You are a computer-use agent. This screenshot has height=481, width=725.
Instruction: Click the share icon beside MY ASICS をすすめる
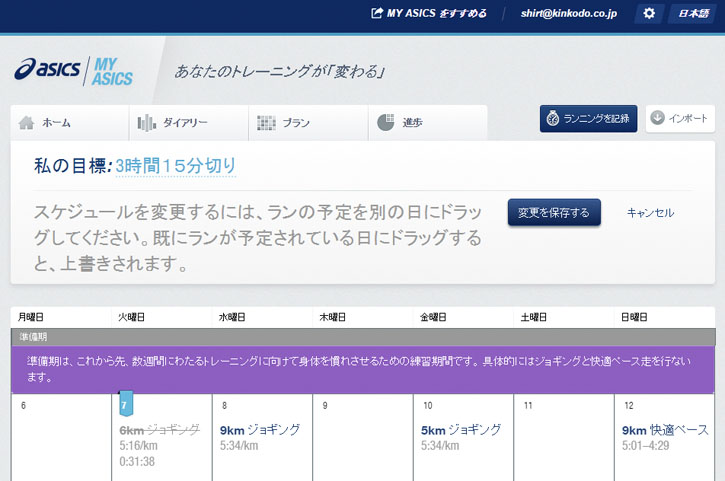[x=377, y=13]
